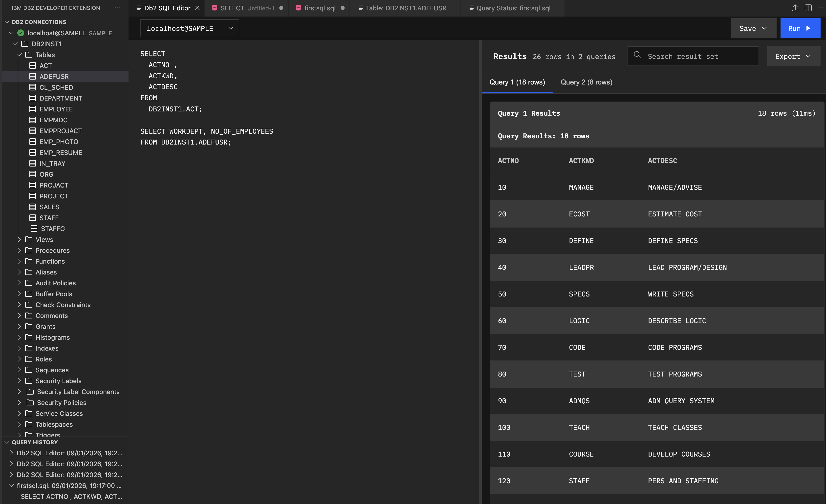Click the unsaved changes dot on SELECT Untitled-1 tab
Viewport: 826px width, 504px height.
click(281, 8)
